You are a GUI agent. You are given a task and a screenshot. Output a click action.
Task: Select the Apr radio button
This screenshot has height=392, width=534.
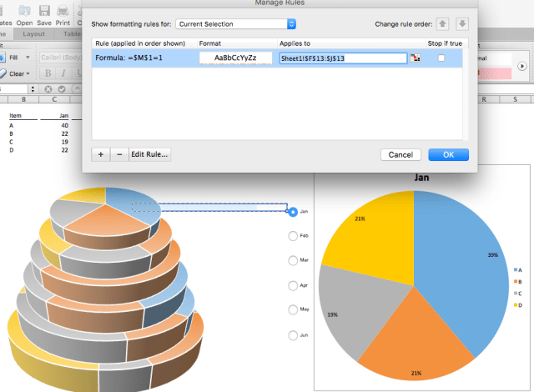pos(293,285)
